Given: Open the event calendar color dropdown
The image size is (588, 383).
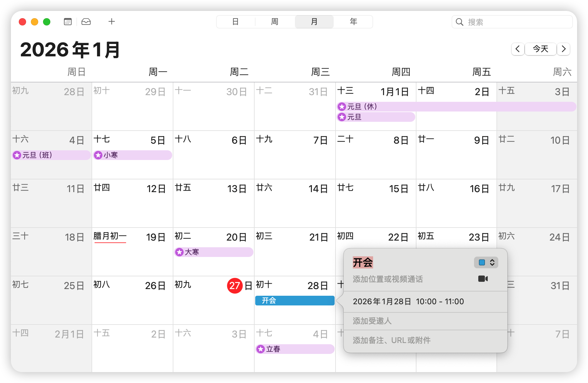Looking at the screenshot, I should [x=492, y=262].
